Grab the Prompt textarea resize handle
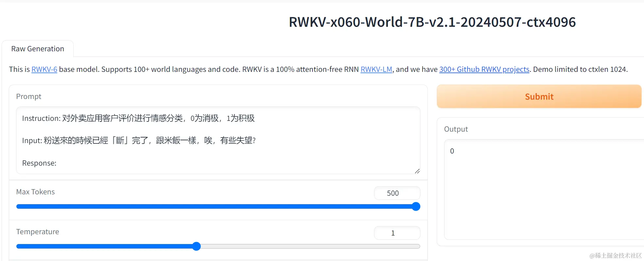This screenshot has width=644, height=261. pyautogui.click(x=417, y=171)
